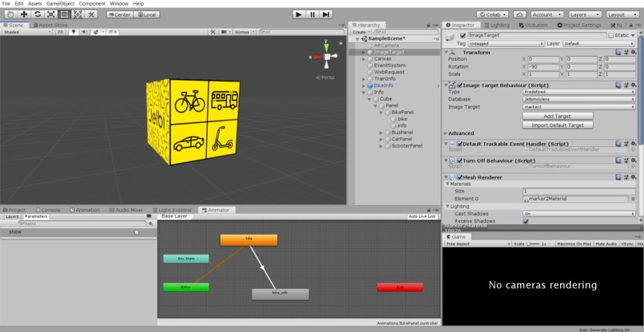The width and height of the screenshot is (644, 332).
Task: Select the custom editor tools icon
Action: click(x=91, y=14)
